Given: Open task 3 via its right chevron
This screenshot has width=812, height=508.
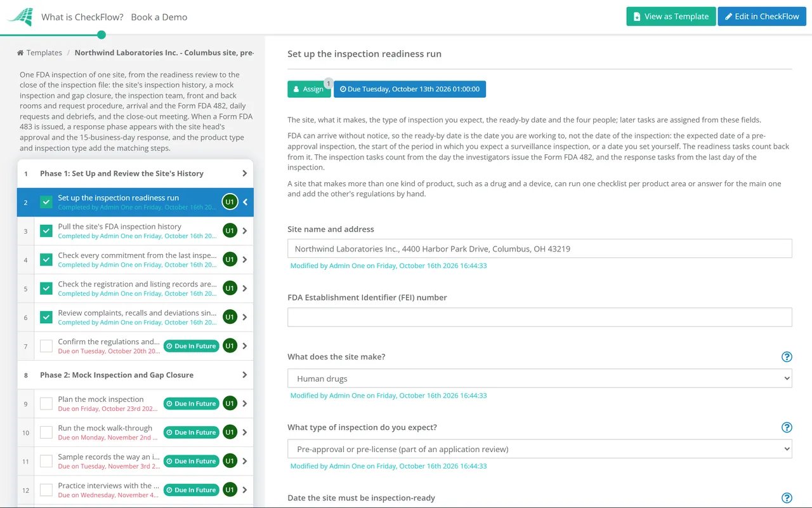Looking at the screenshot, I should tap(246, 231).
